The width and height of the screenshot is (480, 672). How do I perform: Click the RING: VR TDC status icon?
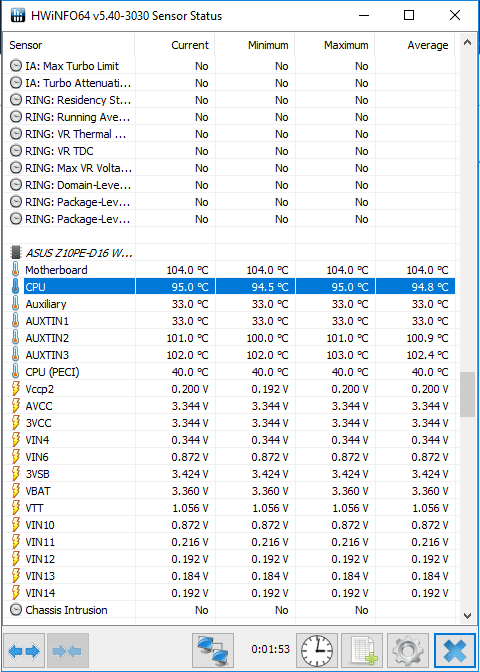click(x=16, y=151)
